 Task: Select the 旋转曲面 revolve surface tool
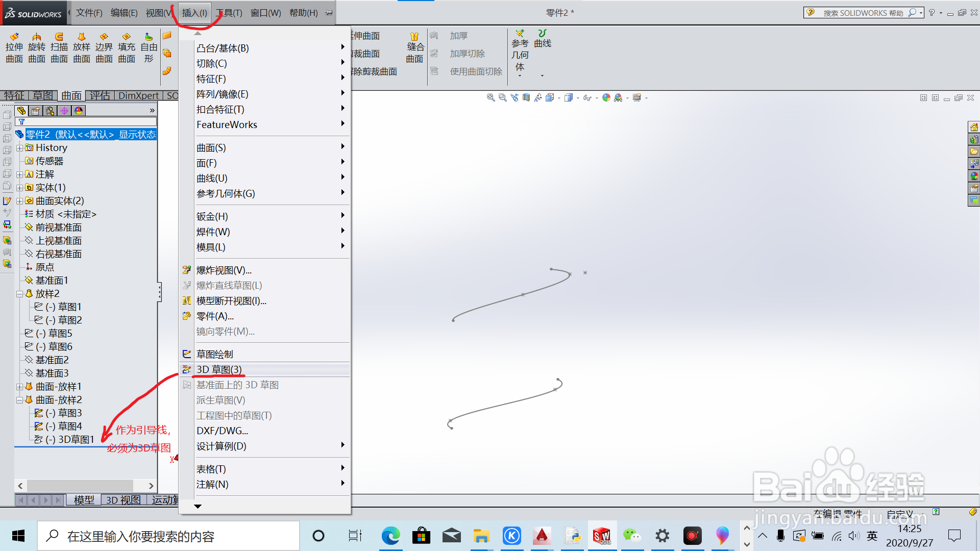point(37,48)
